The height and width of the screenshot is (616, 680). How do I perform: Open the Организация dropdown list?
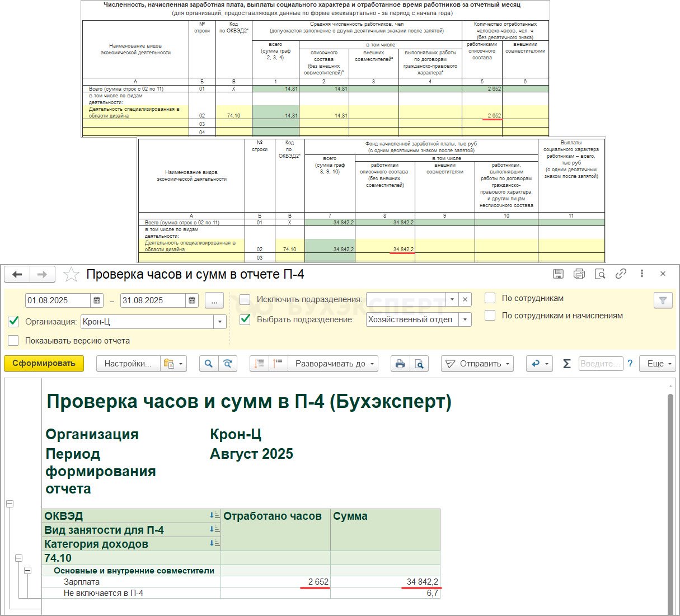220,322
